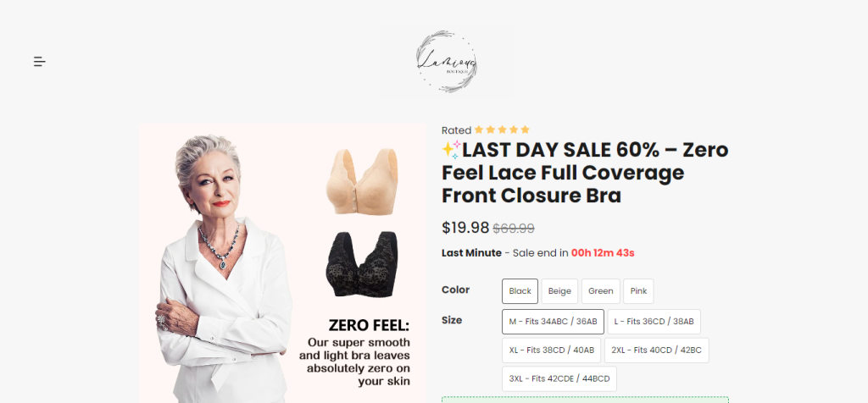Open the main product photo of the model

click(x=283, y=263)
